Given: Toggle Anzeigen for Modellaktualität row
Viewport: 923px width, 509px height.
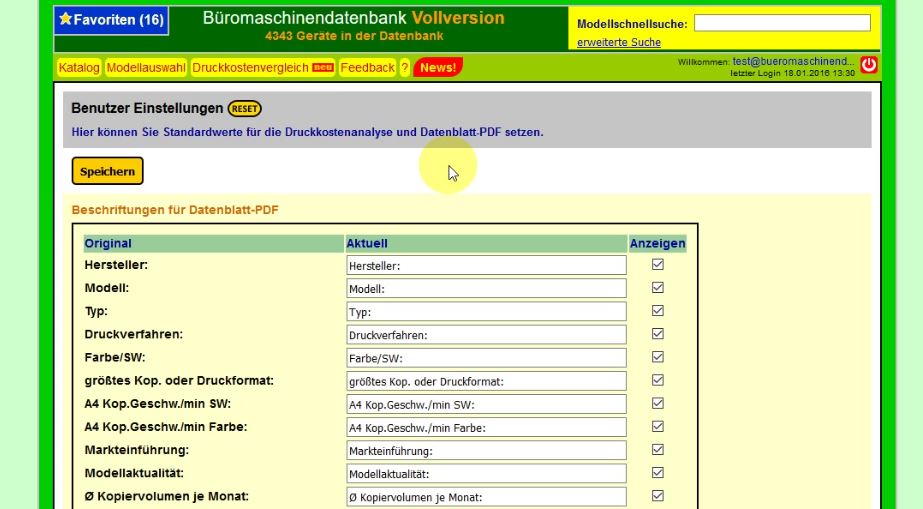Looking at the screenshot, I should tap(658, 473).
